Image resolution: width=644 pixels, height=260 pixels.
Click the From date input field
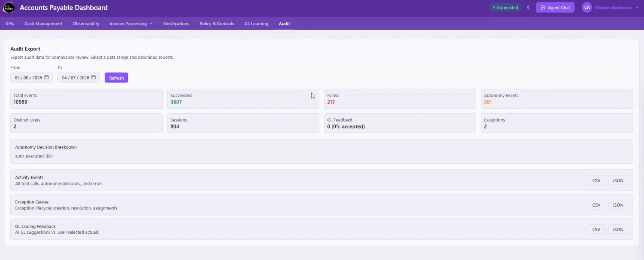point(32,78)
